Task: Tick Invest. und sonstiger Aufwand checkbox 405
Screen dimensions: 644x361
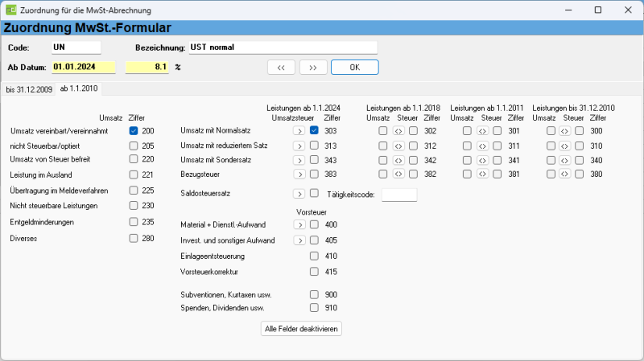Action: (x=314, y=240)
